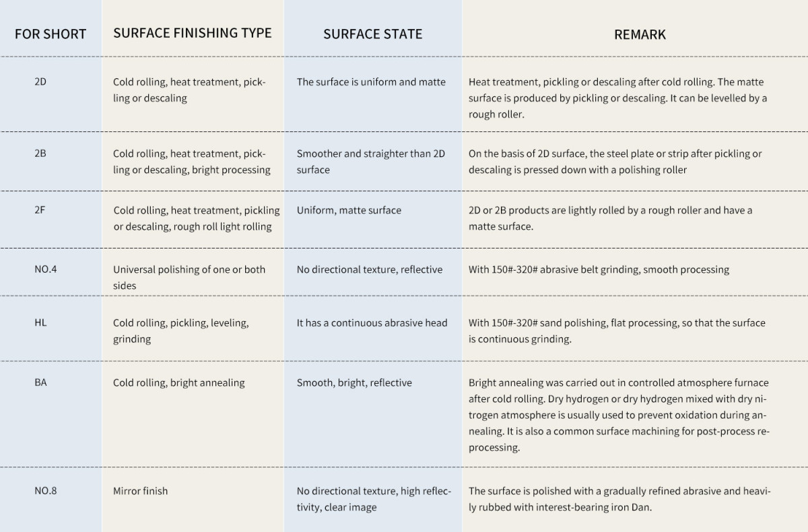The height and width of the screenshot is (532, 808).
Task: Click the abrasive belt grinding remark
Action: [599, 269]
